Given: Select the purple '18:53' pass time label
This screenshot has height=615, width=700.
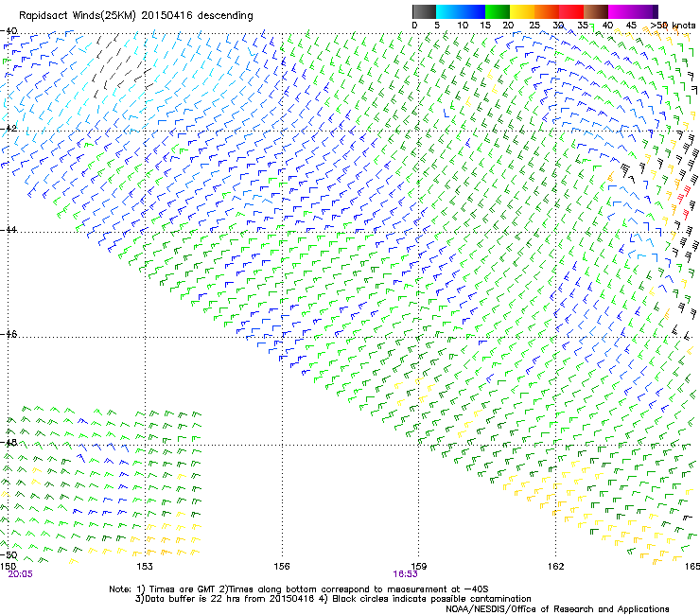Looking at the screenshot, I should click(406, 574).
